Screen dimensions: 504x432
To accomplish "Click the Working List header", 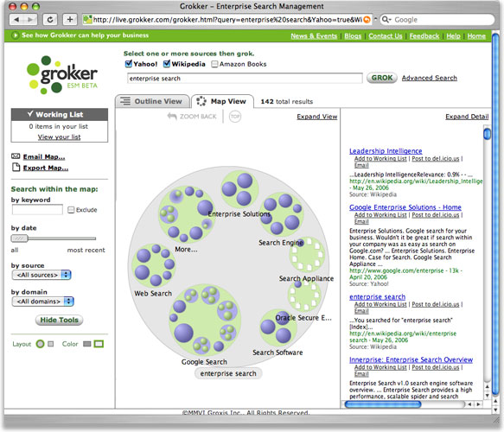I will pos(60,114).
